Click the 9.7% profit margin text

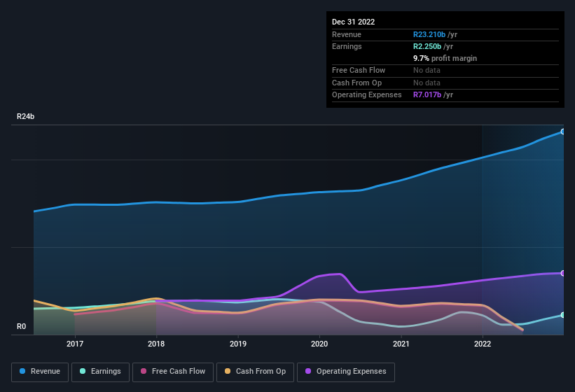pos(445,58)
